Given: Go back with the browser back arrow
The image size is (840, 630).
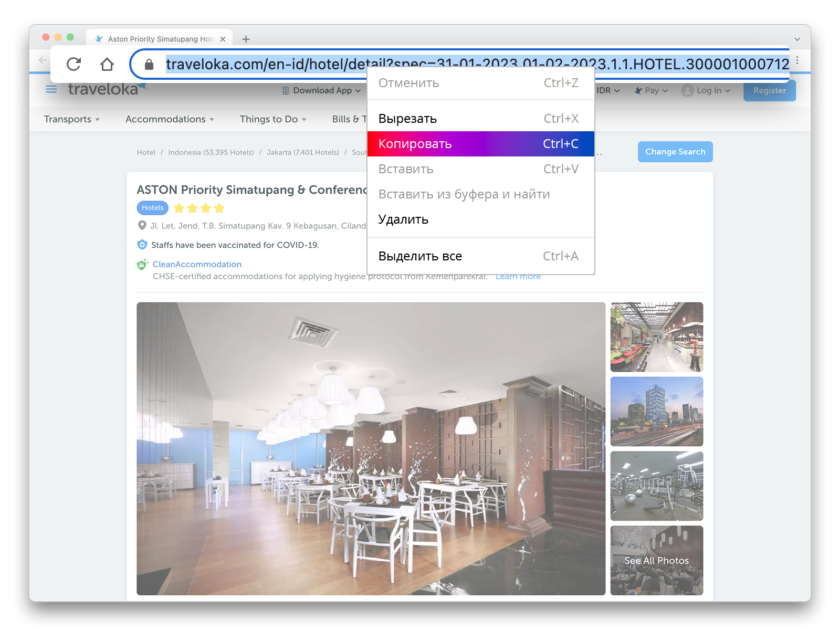Looking at the screenshot, I should [43, 60].
